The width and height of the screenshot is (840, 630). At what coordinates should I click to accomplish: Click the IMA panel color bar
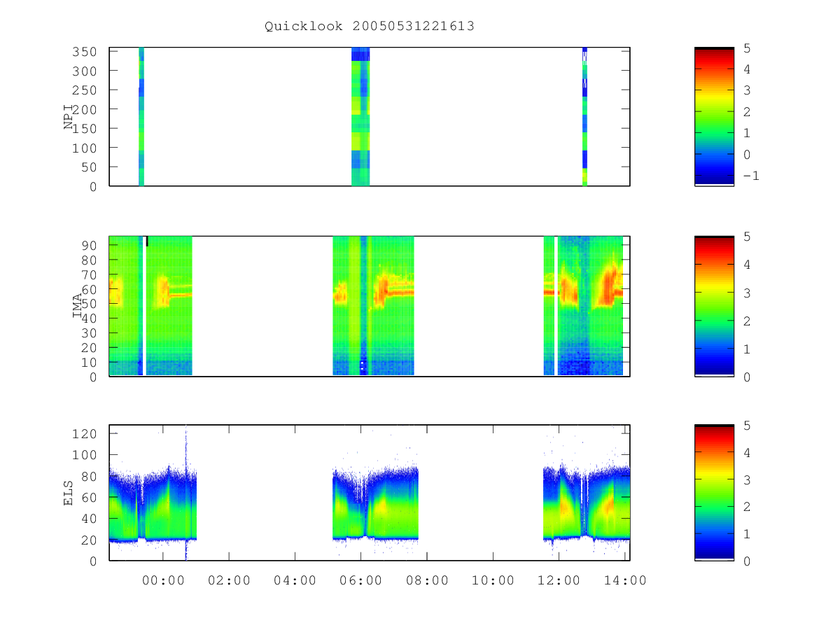(x=714, y=306)
